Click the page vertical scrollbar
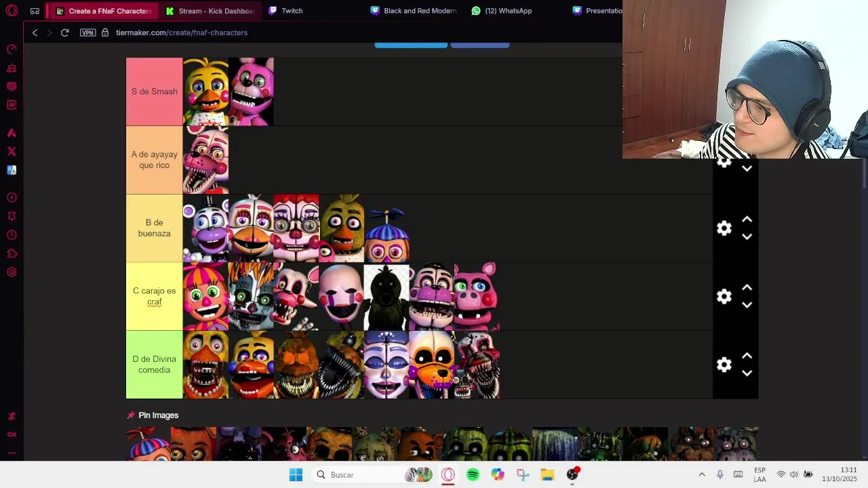Viewport: 868px width, 488px height. 864,173
